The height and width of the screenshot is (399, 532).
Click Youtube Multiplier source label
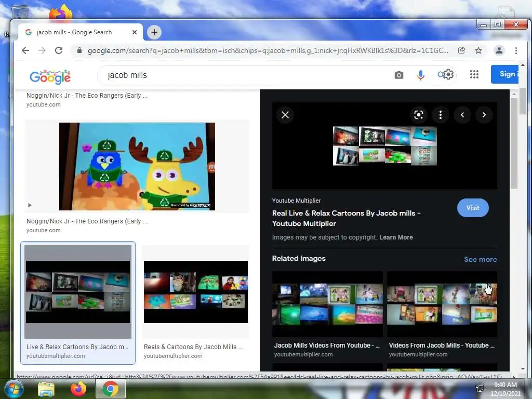pos(296,201)
